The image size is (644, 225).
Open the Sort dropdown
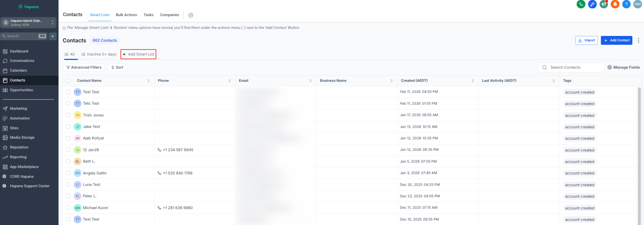117,67
